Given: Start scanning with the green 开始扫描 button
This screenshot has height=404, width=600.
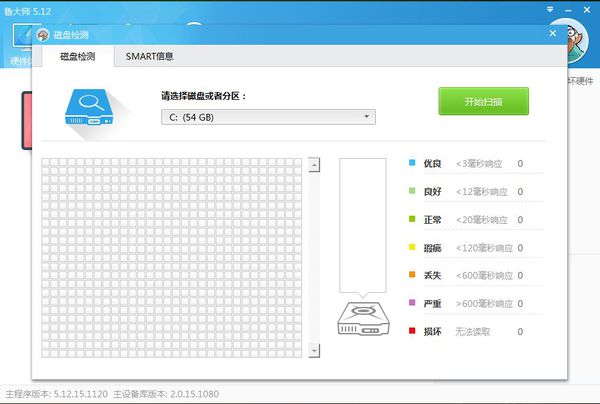Looking at the screenshot, I should (x=484, y=101).
